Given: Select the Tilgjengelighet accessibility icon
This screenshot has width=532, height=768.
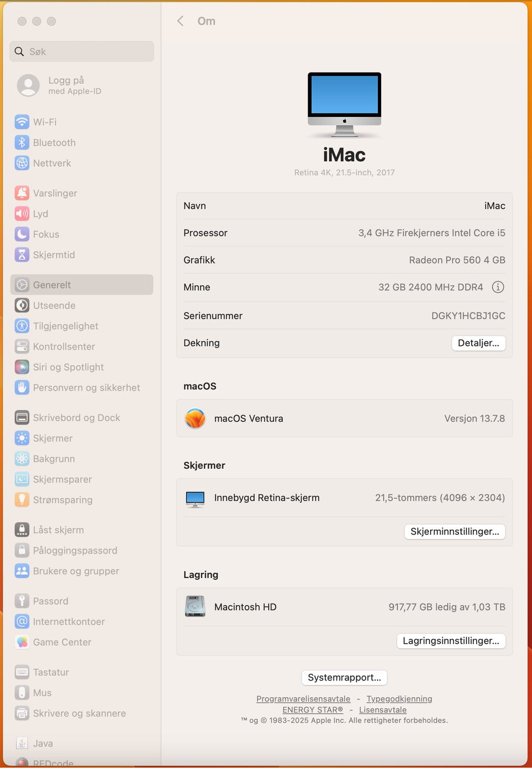Looking at the screenshot, I should [22, 326].
